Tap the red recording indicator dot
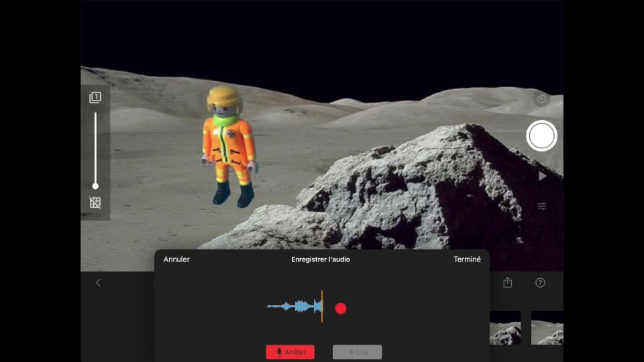 point(341,308)
